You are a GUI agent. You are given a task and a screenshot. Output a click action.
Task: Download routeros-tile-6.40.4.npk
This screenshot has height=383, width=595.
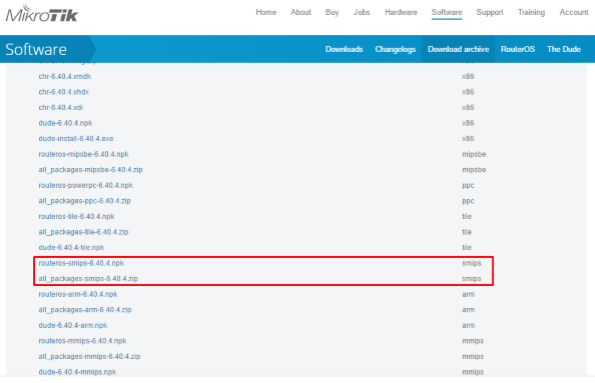(76, 216)
